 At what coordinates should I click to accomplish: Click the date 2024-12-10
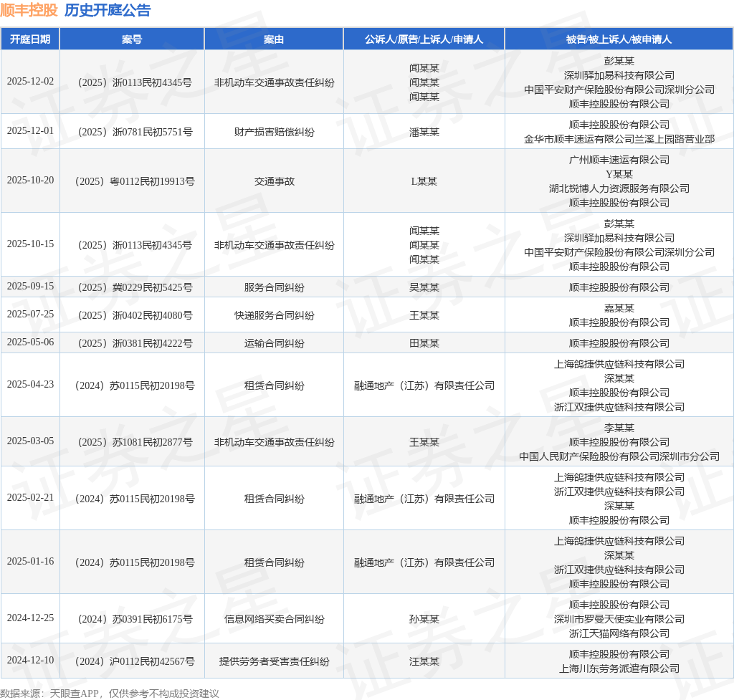(30, 660)
